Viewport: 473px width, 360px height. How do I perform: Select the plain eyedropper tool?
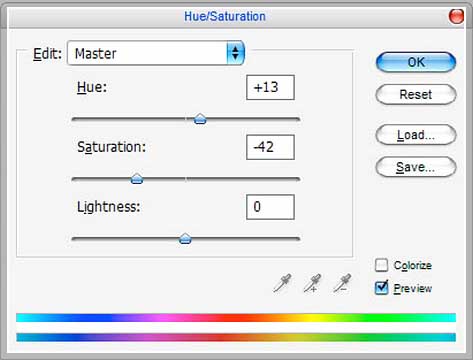(282, 283)
